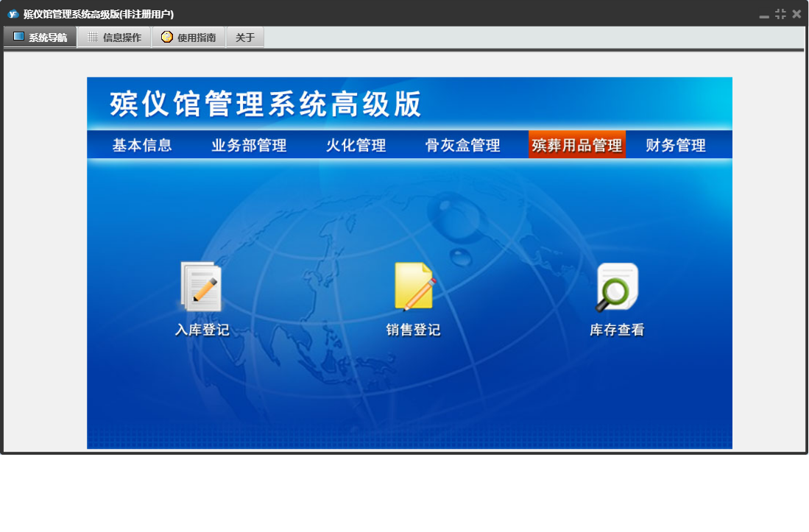Select 业务部管理 in navigation bar
Screen dimensions: 809x532
(249, 146)
